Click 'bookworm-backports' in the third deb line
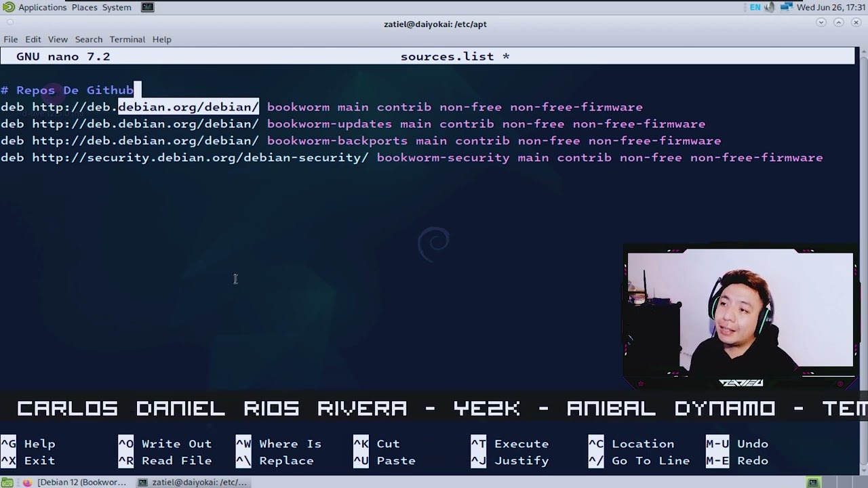868x488 pixels. coord(337,141)
